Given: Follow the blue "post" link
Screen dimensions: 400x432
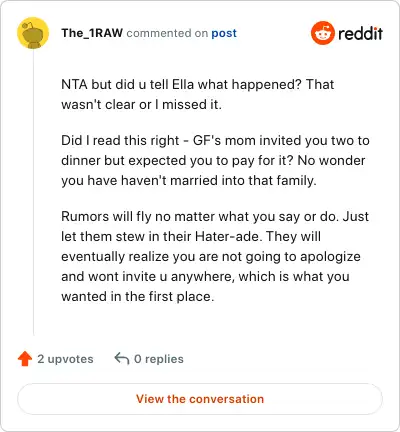Looking at the screenshot, I should tap(224, 33).
